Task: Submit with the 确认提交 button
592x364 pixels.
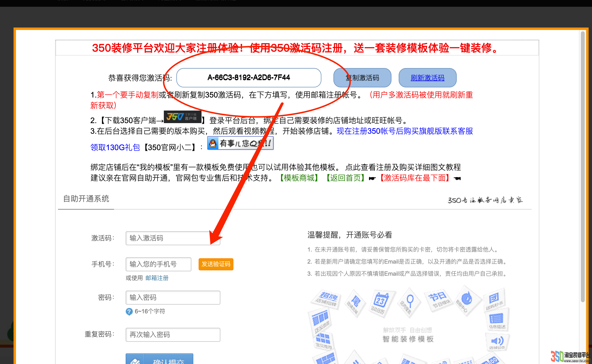Action: point(159,359)
